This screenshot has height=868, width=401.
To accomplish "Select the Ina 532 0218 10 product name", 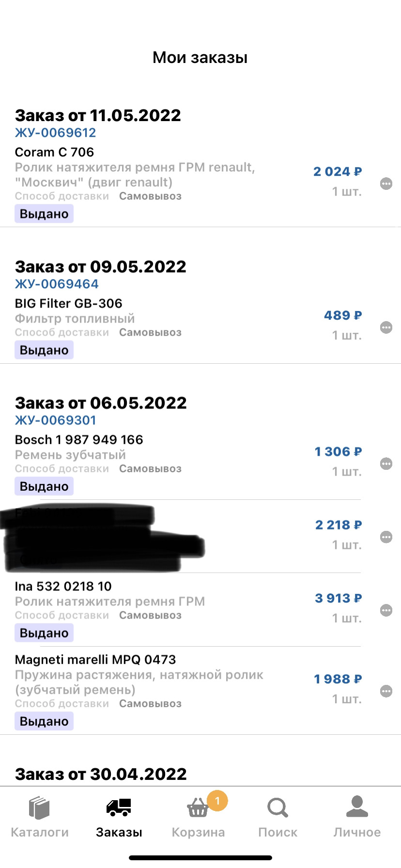I will pyautogui.click(x=63, y=586).
